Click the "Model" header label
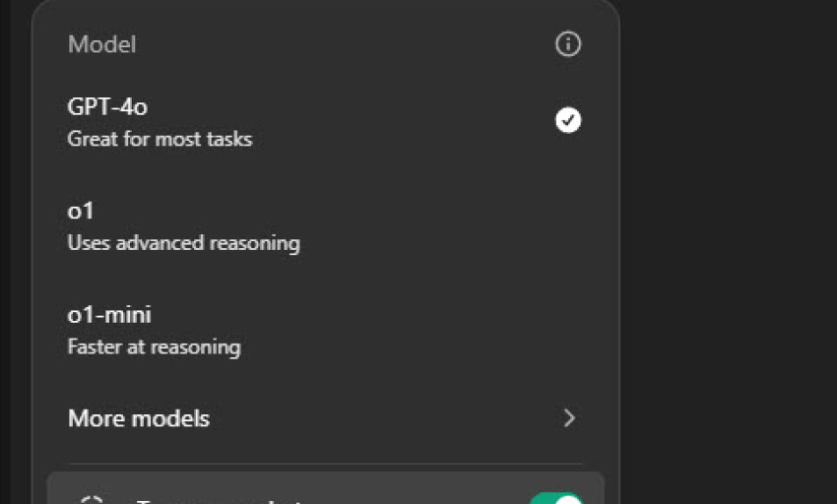The width and height of the screenshot is (837, 504). coord(102,44)
